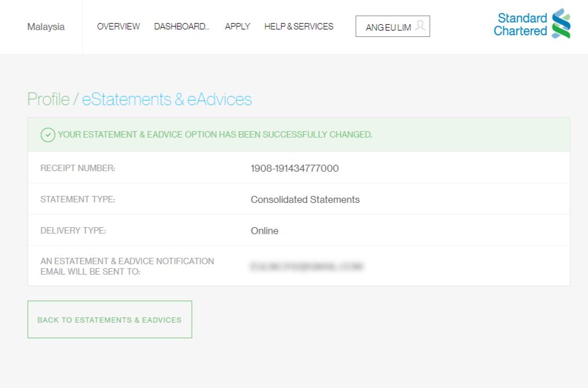Open the DASHBOARD dropdown menu

(x=181, y=27)
